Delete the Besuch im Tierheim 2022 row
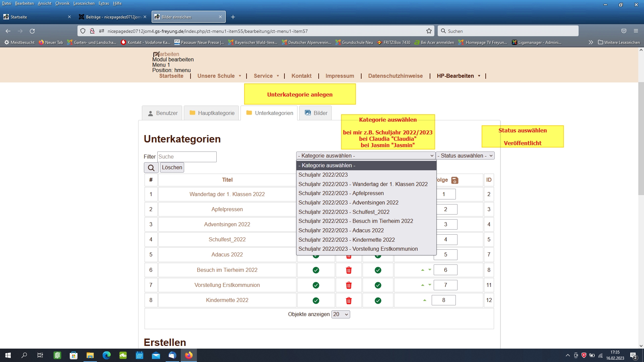 coord(348,270)
